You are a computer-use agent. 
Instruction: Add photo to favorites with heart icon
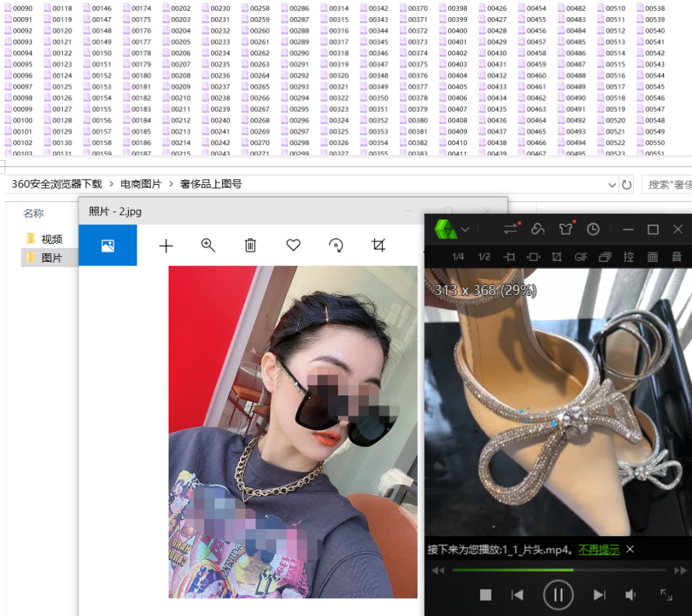pyautogui.click(x=293, y=245)
